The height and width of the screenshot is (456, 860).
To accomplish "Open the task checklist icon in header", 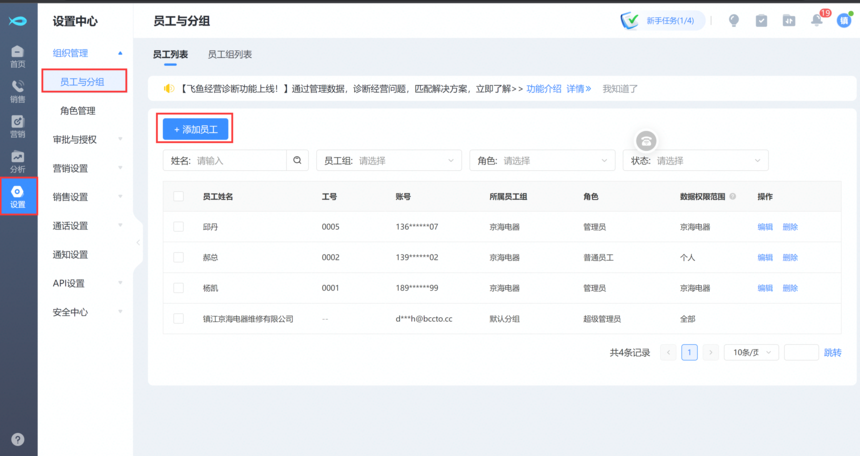I will (761, 21).
